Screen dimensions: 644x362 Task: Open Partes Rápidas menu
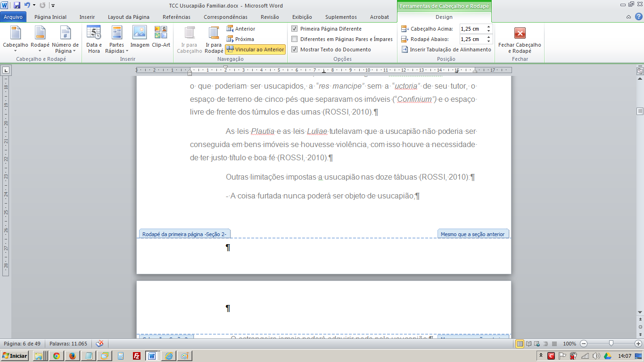116,40
